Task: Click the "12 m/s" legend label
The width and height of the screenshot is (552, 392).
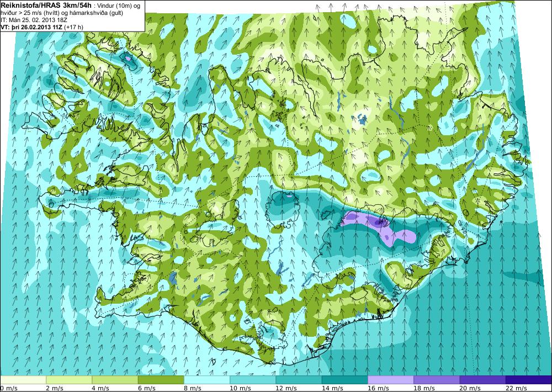Action: 286,388
